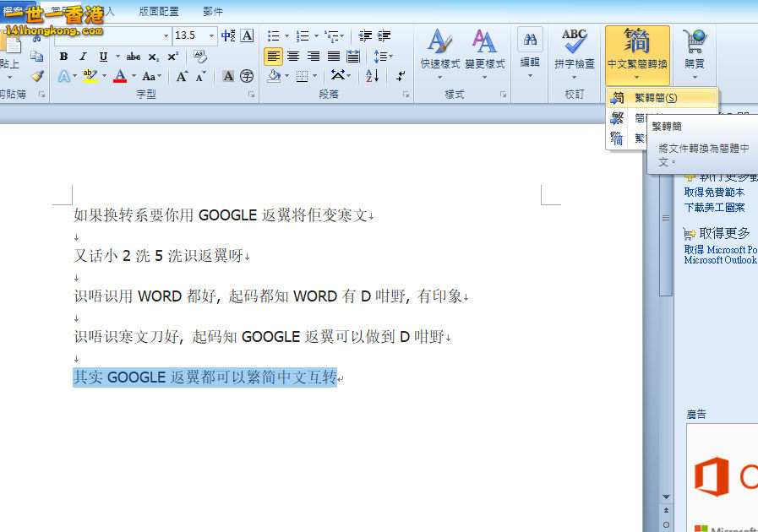Viewport: 758px width, 532px height.
Task: Click the format painter brush
Action: point(37,76)
